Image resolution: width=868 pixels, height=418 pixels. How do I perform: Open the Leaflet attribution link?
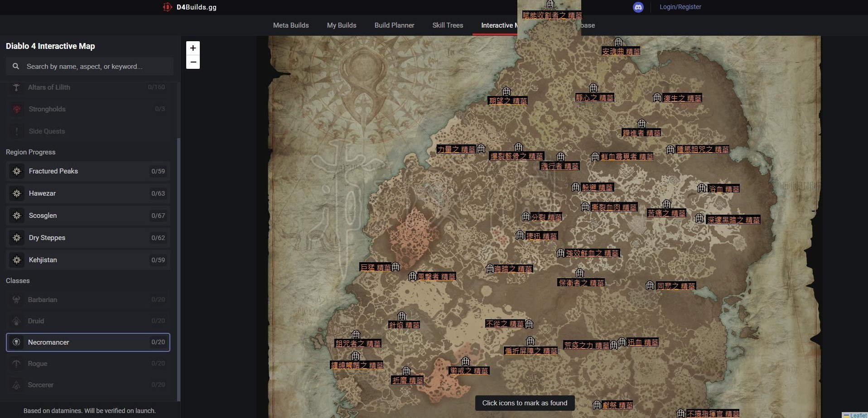[858, 415]
